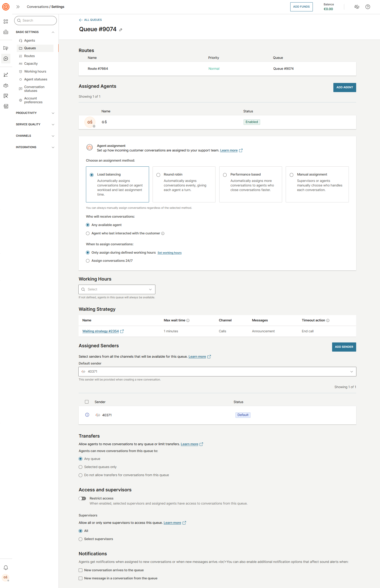This screenshot has width=380, height=588.
Task: Select Manual assignment method
Action: coord(317,184)
